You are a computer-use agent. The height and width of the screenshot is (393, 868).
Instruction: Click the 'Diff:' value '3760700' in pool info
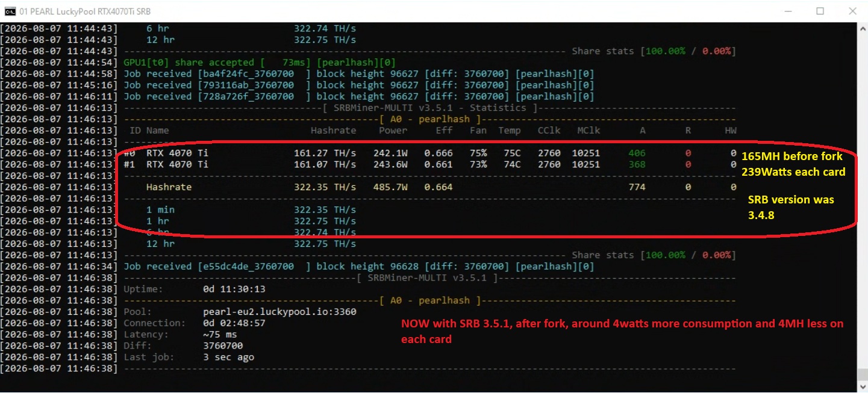pyautogui.click(x=223, y=346)
